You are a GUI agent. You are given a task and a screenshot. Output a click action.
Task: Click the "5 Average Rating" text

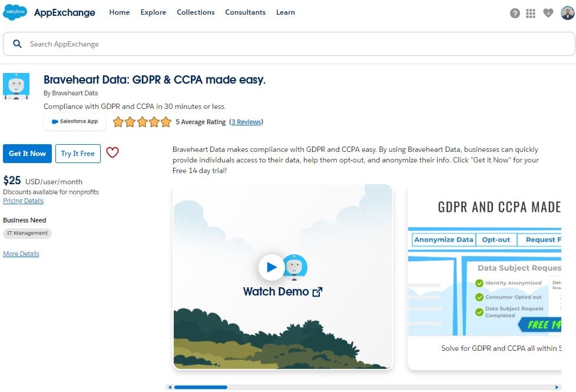pos(201,122)
